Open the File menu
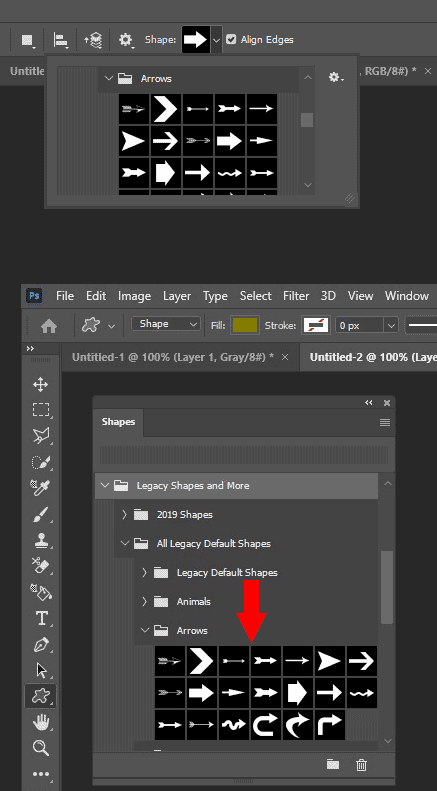This screenshot has height=791, width=437. [x=65, y=296]
